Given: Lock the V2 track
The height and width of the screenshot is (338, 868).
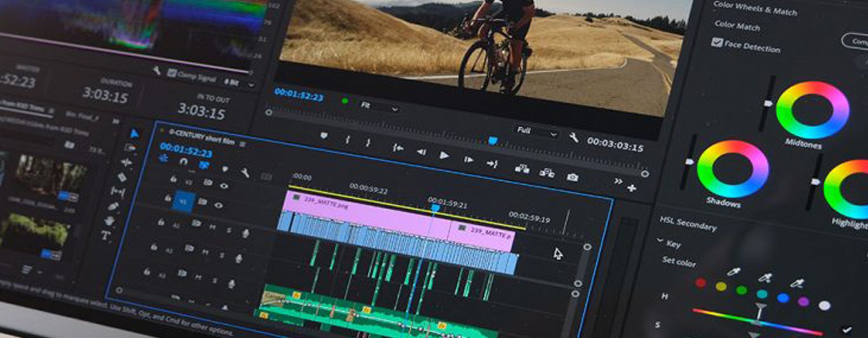Looking at the screenshot, I should 173,179.
